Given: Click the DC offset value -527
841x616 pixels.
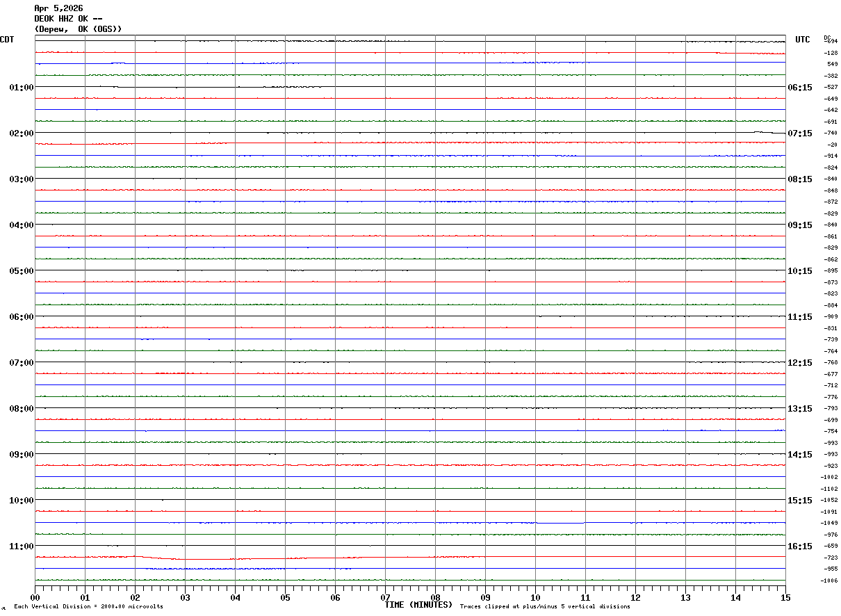Looking at the screenshot, I should point(831,88).
